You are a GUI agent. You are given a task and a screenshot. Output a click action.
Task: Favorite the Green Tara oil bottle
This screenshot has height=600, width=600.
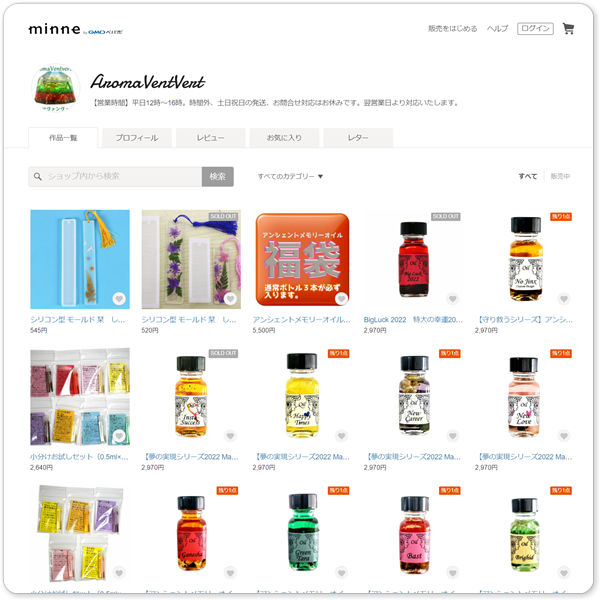coord(341,573)
